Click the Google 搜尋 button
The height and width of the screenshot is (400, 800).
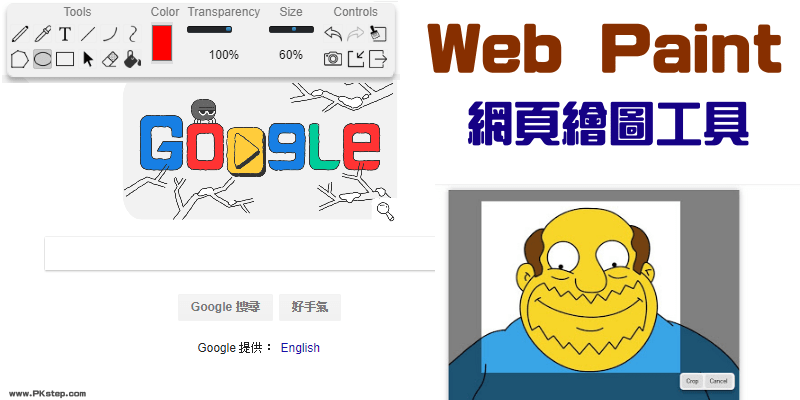click(x=226, y=307)
